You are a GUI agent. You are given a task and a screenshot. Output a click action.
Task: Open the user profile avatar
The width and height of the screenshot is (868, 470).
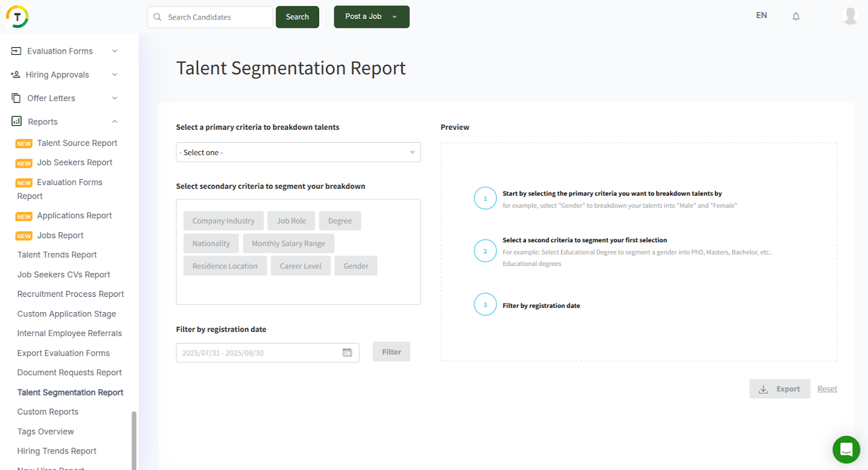click(850, 15)
